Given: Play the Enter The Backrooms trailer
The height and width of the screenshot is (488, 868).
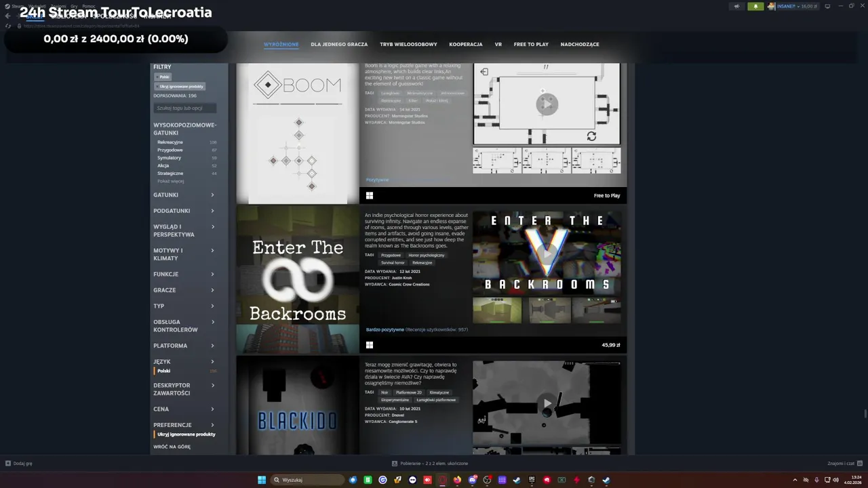Looking at the screenshot, I should (x=547, y=254).
